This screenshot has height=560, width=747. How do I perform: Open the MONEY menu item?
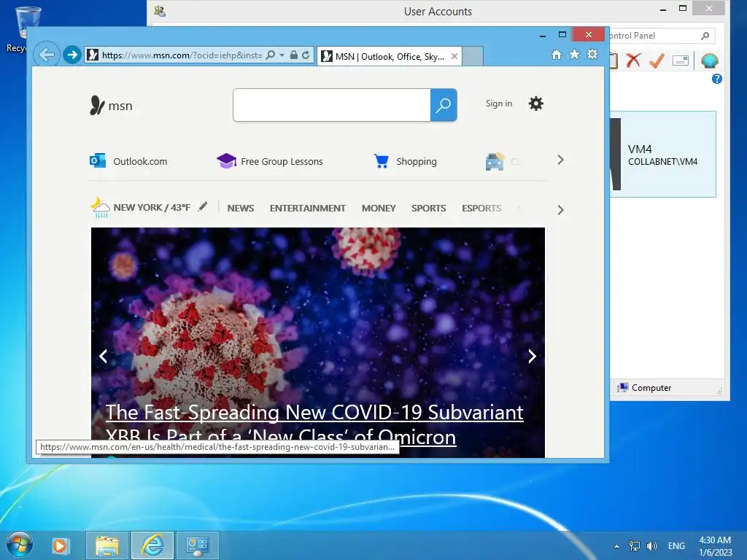[379, 208]
